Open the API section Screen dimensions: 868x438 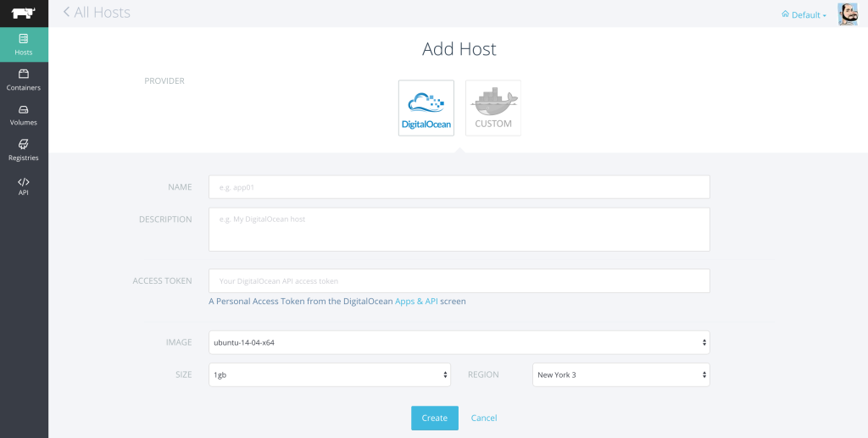point(24,186)
